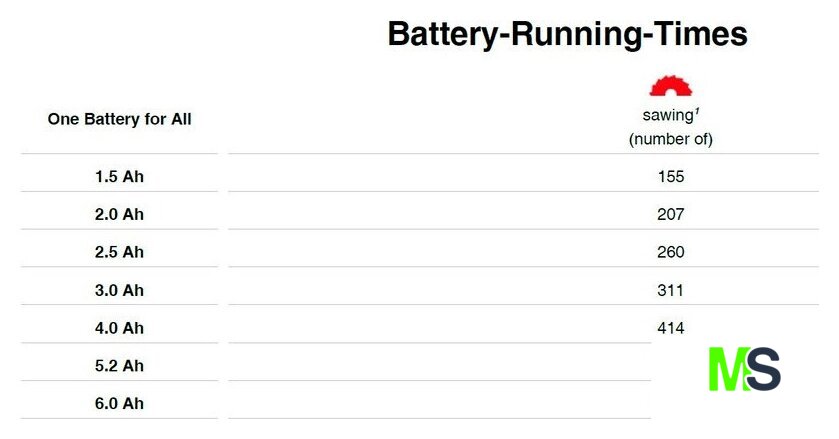839x439 pixels.
Task: Click the (number of) caption text
Action: point(670,139)
